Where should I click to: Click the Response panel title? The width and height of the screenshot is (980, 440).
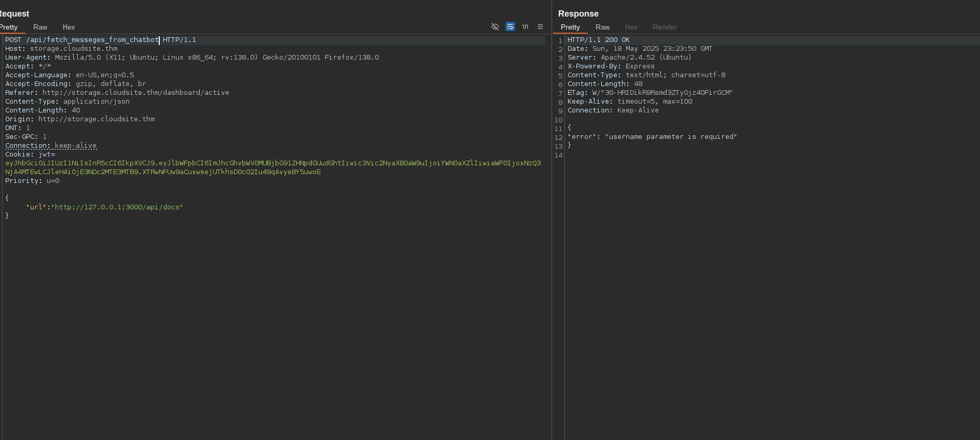[578, 13]
